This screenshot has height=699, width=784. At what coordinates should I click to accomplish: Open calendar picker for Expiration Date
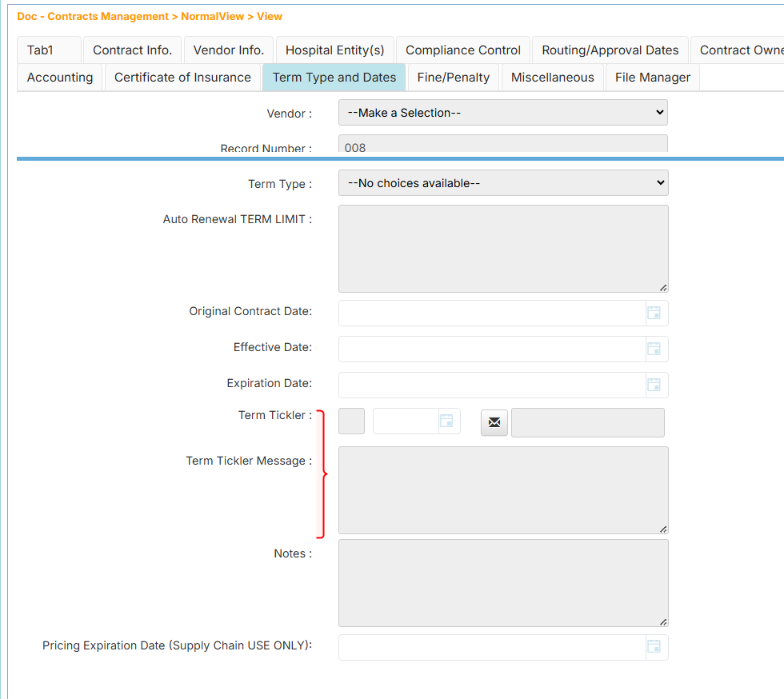pos(654,385)
